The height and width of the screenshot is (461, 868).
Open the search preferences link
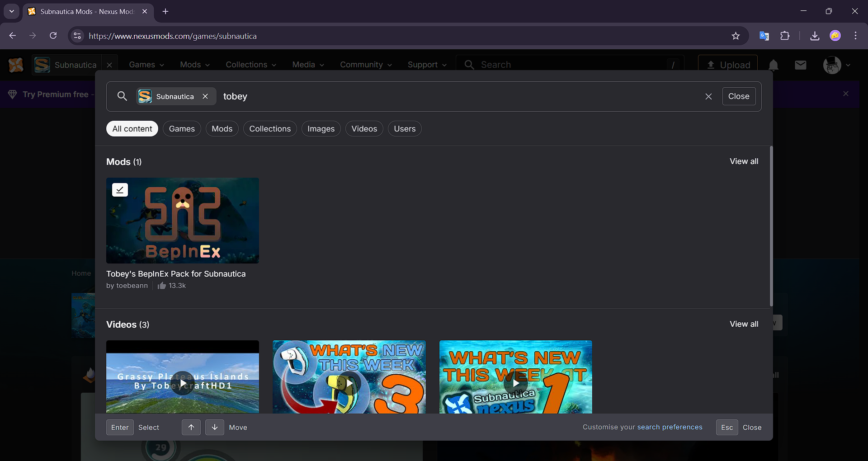pyautogui.click(x=670, y=427)
